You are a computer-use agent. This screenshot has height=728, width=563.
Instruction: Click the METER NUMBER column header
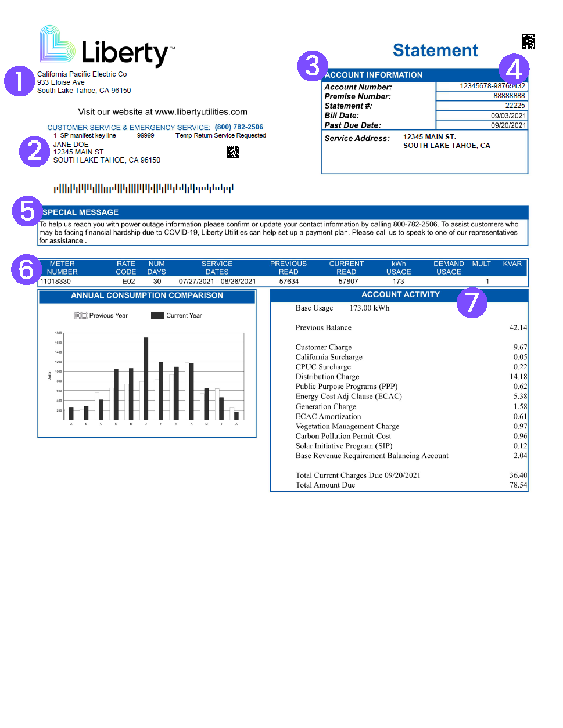(62, 268)
